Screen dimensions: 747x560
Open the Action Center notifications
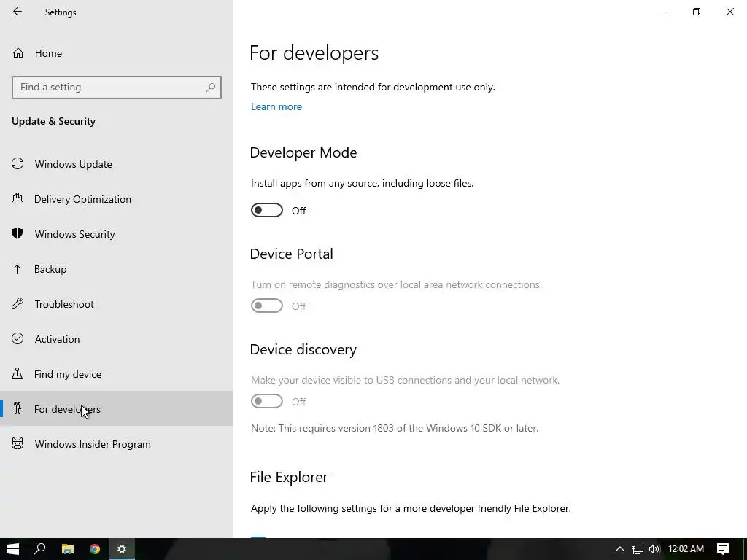(723, 549)
